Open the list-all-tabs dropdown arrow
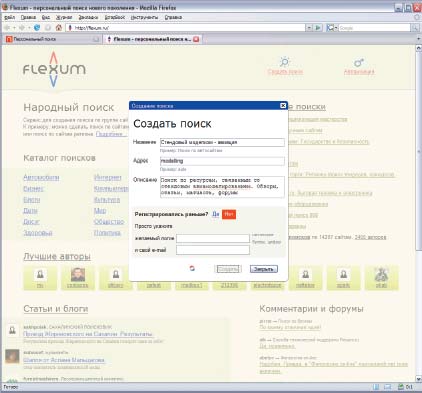Screen dimensions: 422x393 (419, 39)
